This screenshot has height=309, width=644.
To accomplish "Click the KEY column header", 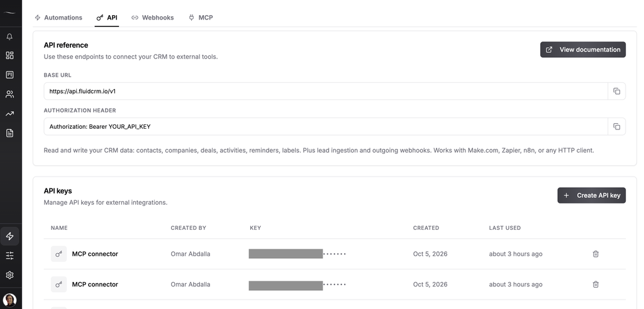I will click(255, 228).
